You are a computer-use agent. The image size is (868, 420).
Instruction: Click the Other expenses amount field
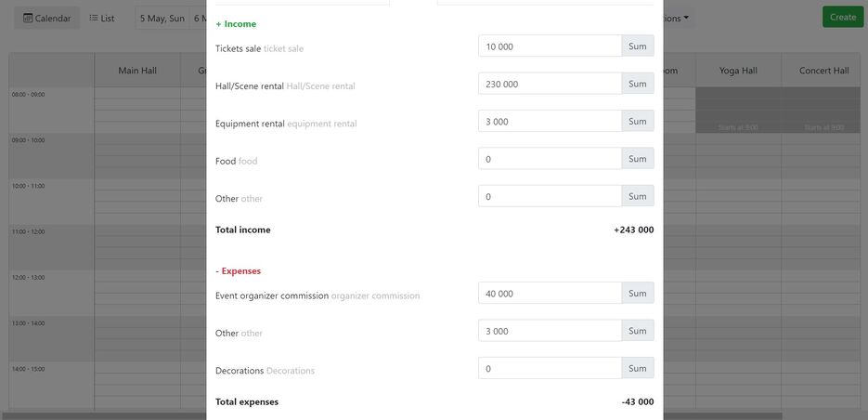(x=550, y=331)
